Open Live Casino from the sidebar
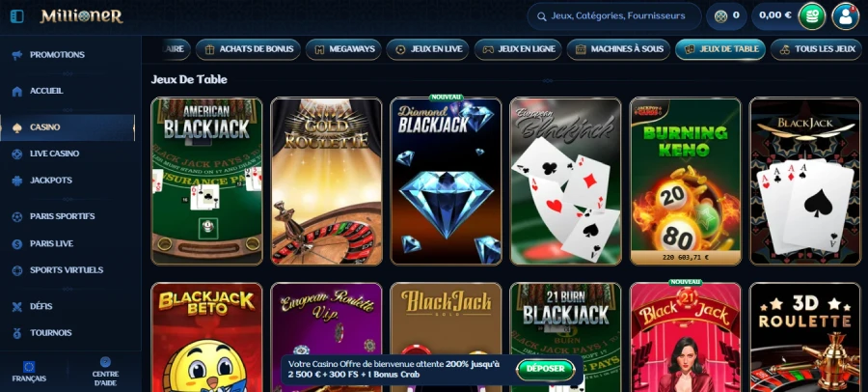Screen dimensions: 868x392 [54, 154]
